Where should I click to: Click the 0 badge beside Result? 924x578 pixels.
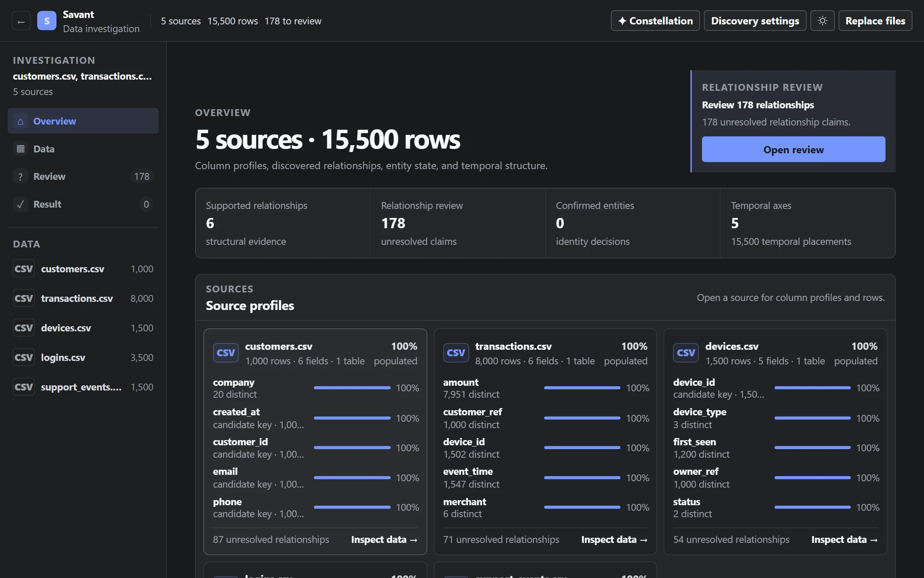point(146,204)
